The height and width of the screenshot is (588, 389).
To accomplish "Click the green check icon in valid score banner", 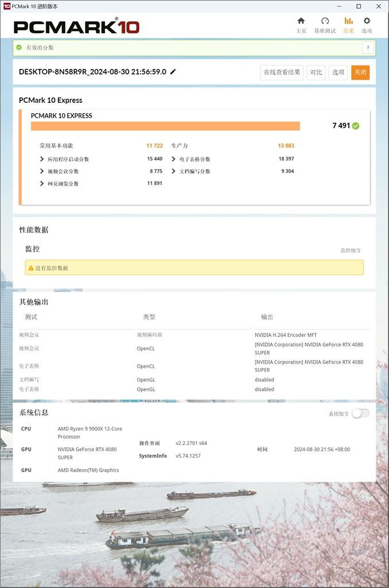I will click(19, 48).
